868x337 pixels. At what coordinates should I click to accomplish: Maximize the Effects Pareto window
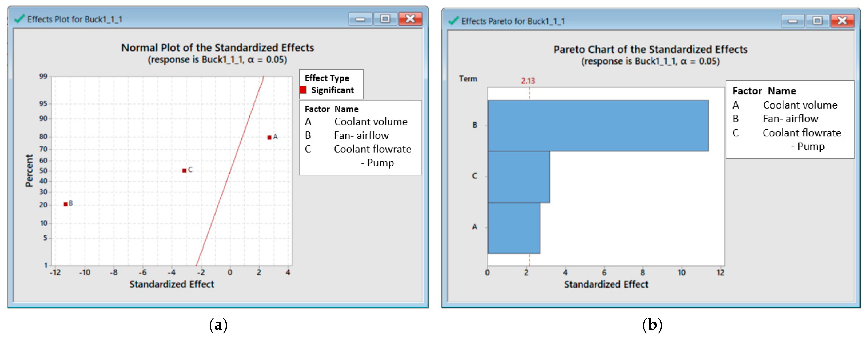[x=817, y=21]
